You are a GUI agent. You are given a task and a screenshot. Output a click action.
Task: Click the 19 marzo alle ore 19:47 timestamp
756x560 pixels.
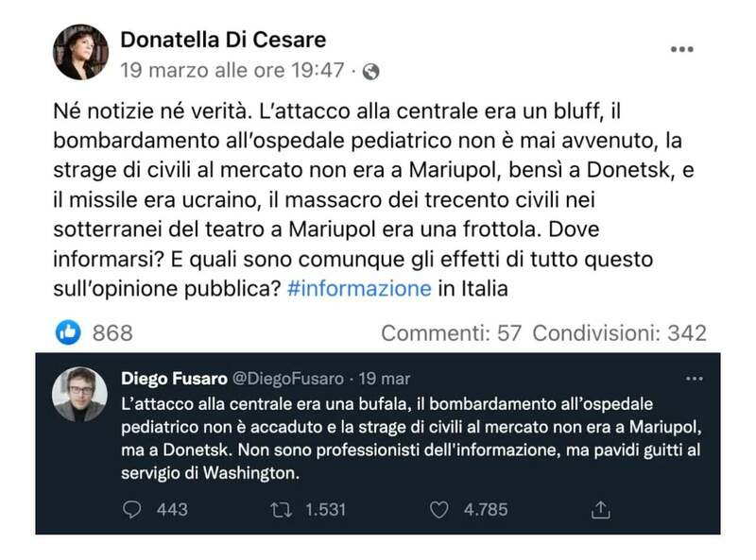coord(232,71)
